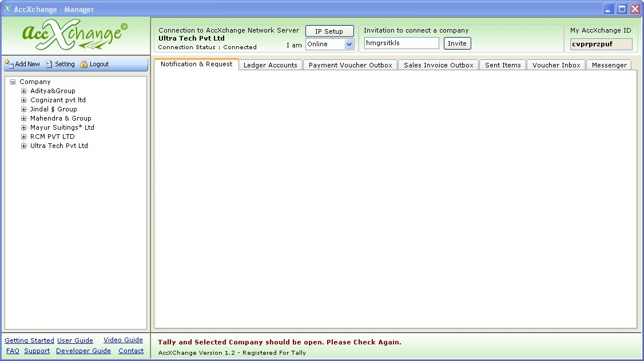Select Mahendra & Group company
Viewport: 644px width, 361px height.
click(61, 118)
